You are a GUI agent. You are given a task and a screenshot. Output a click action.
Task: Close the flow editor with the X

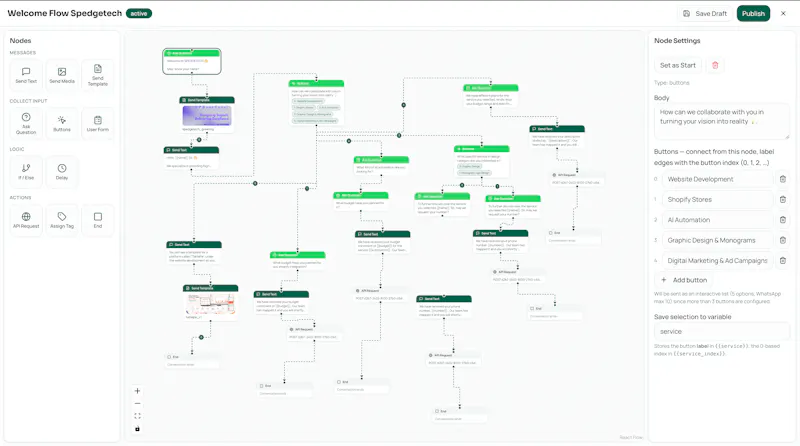[783, 14]
